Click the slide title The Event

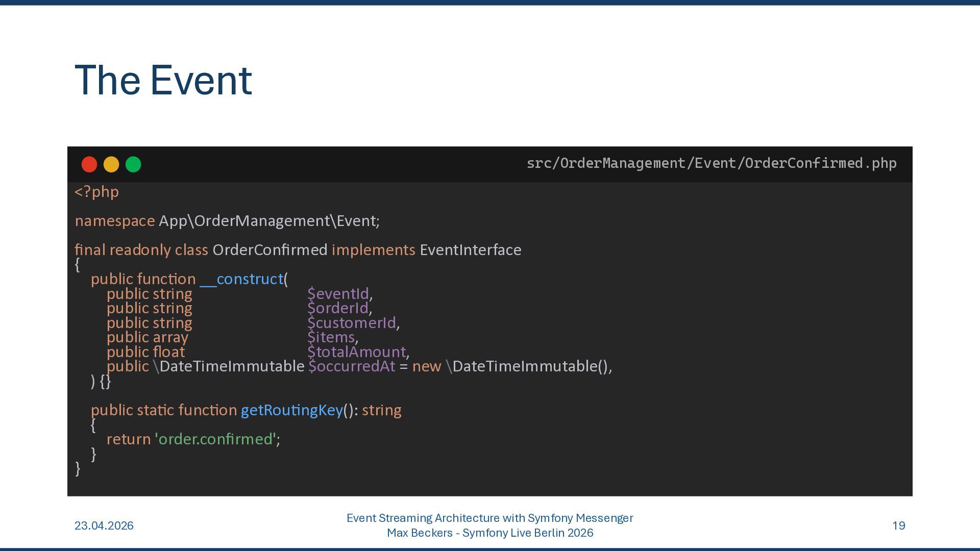tap(163, 81)
